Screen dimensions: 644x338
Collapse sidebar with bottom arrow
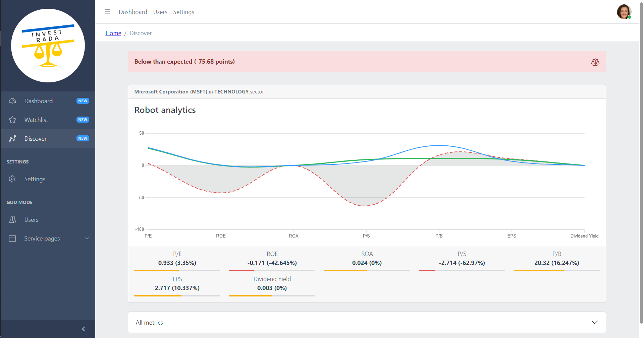coord(83,329)
